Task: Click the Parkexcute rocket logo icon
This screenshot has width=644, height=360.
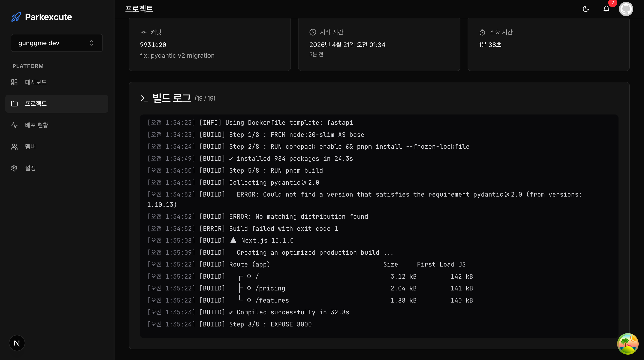Action: click(x=16, y=17)
